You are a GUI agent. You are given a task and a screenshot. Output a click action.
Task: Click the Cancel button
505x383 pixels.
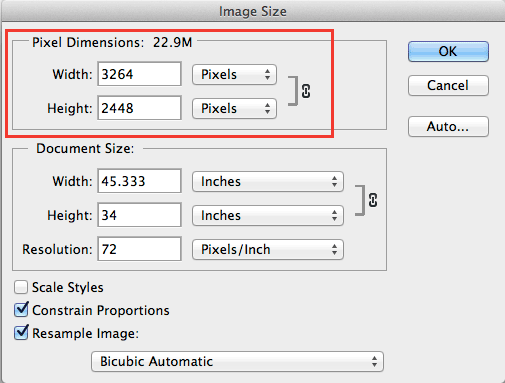pos(448,86)
